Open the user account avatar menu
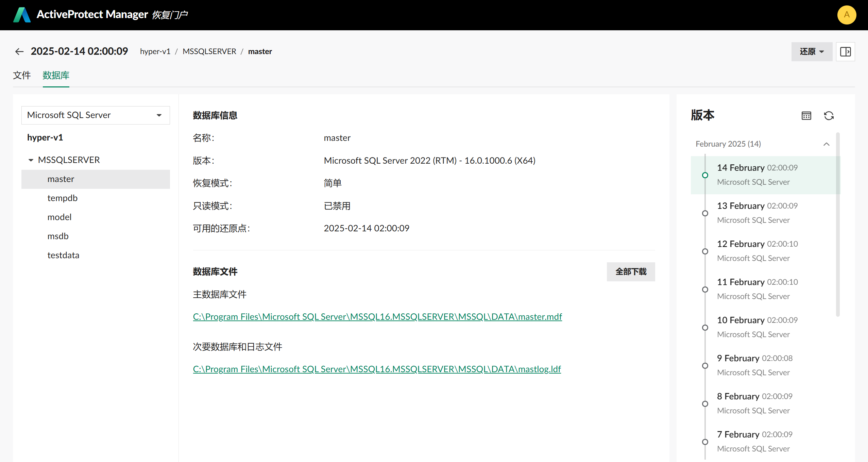Viewport: 868px width, 462px height. click(847, 15)
